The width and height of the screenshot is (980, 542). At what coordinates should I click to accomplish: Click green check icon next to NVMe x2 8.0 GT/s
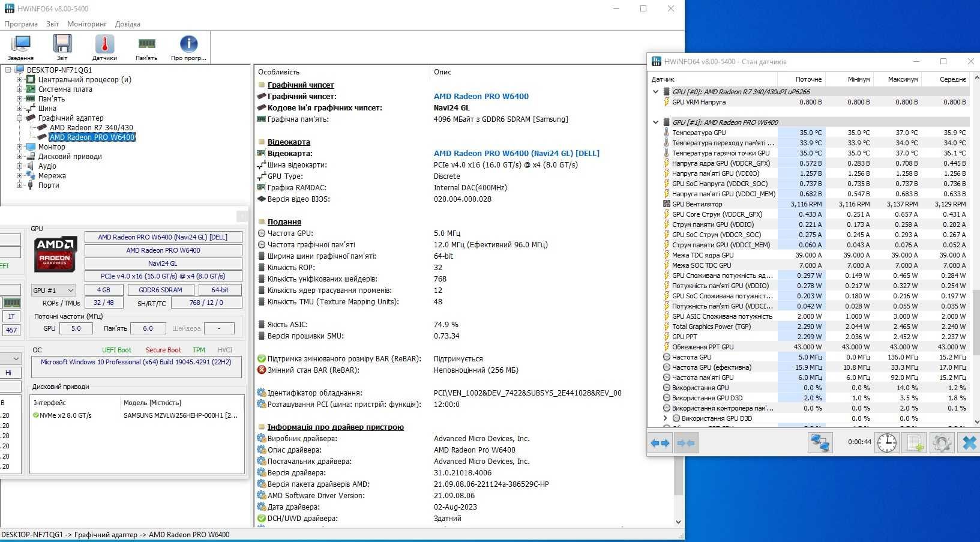[36, 415]
